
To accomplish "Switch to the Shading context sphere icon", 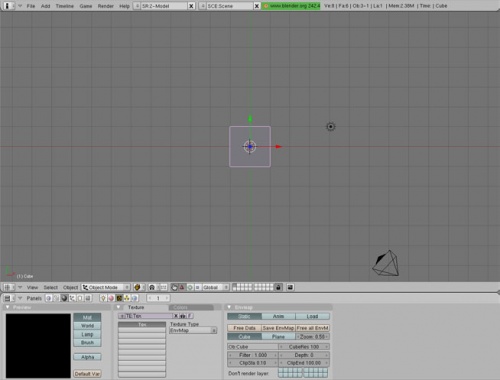I will tap(64, 298).
